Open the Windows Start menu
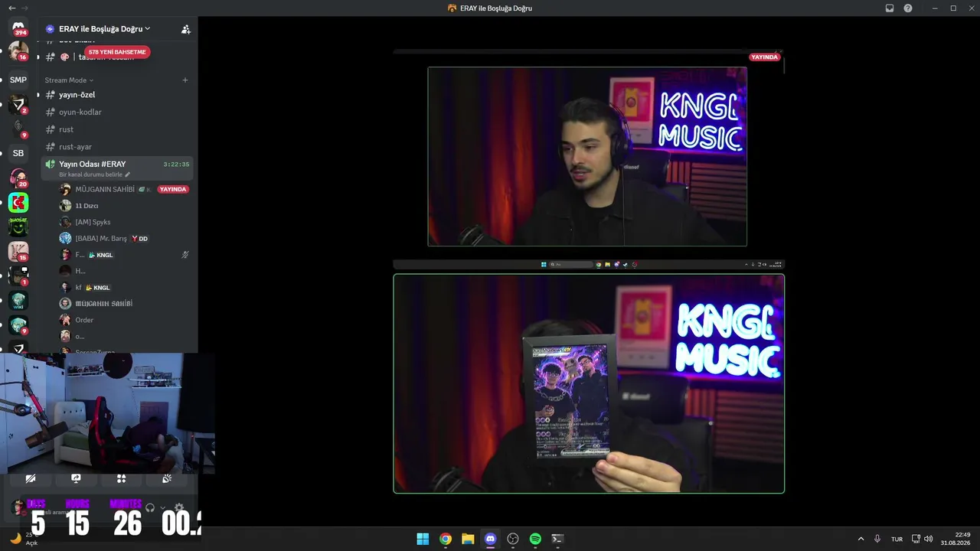Image resolution: width=980 pixels, height=551 pixels. pos(423,539)
